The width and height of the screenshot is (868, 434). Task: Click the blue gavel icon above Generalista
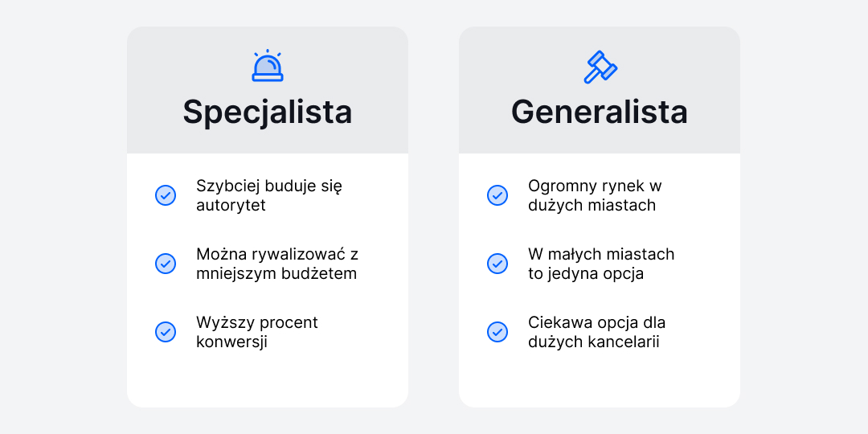pyautogui.click(x=600, y=67)
